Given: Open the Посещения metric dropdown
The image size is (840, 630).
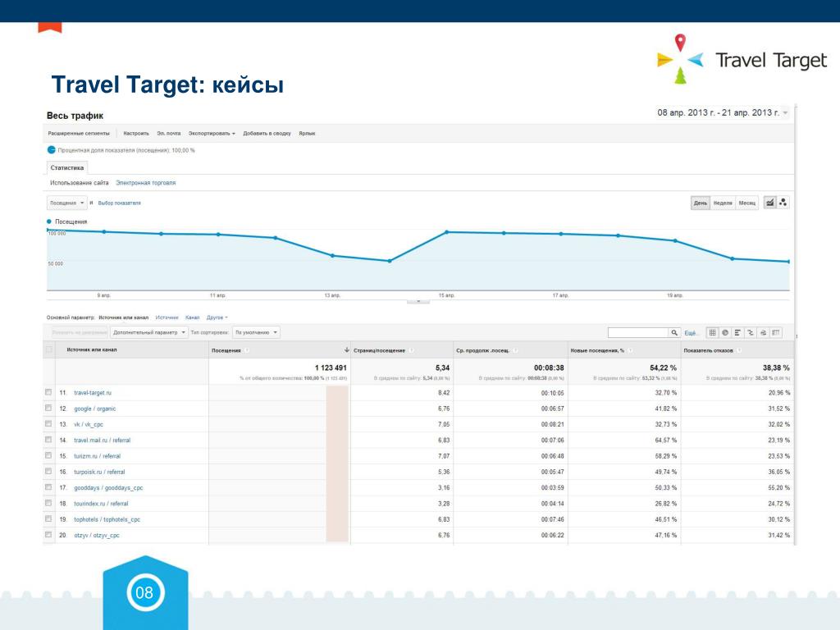Looking at the screenshot, I should [x=67, y=203].
